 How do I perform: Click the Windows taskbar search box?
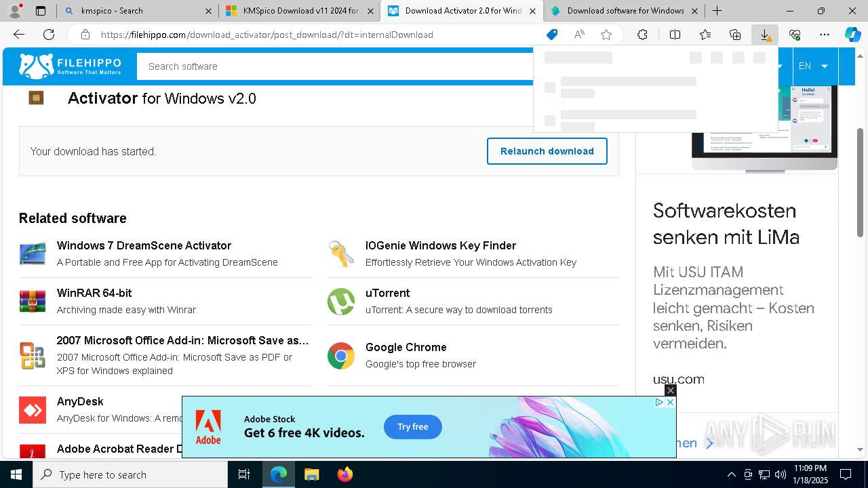click(130, 474)
